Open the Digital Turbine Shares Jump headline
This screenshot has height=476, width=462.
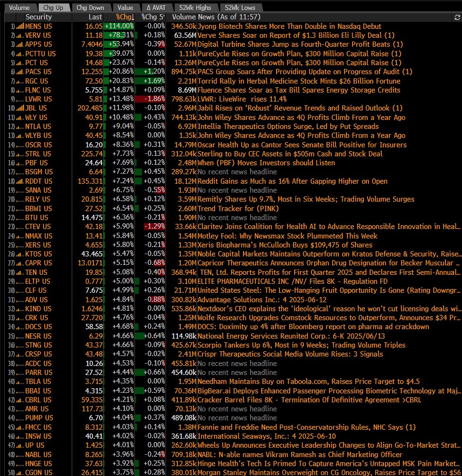click(x=300, y=44)
